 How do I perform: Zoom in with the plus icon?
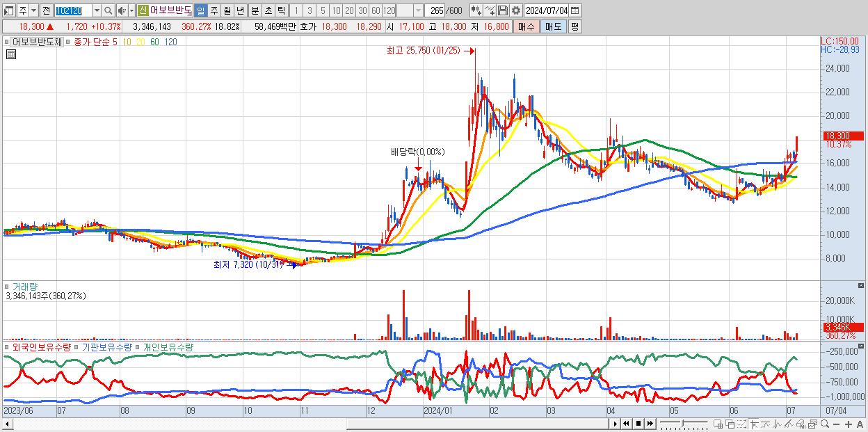coord(849,424)
